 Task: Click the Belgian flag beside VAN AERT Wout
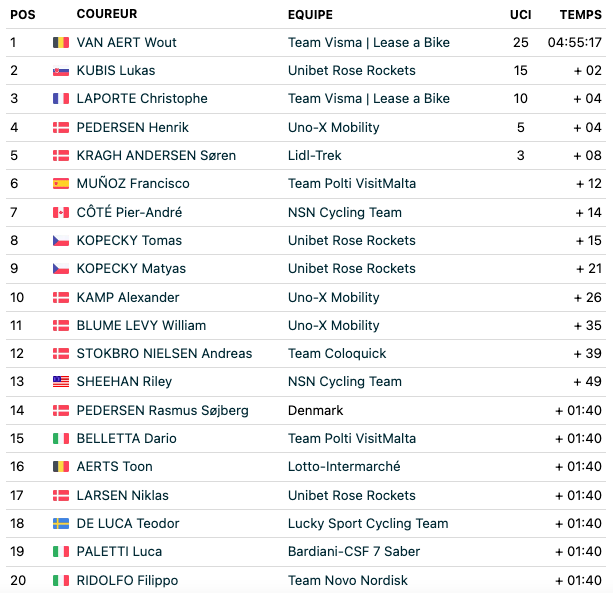[61, 42]
